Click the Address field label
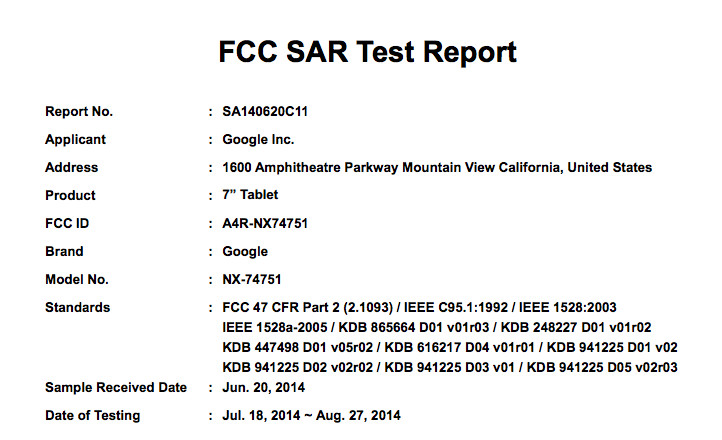The width and height of the screenshot is (722, 440). [72, 167]
